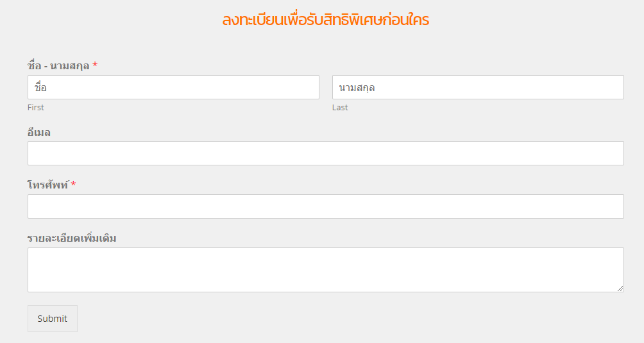Click the อีเมล label text
Image resolution: width=644 pixels, height=343 pixels.
[x=39, y=133]
